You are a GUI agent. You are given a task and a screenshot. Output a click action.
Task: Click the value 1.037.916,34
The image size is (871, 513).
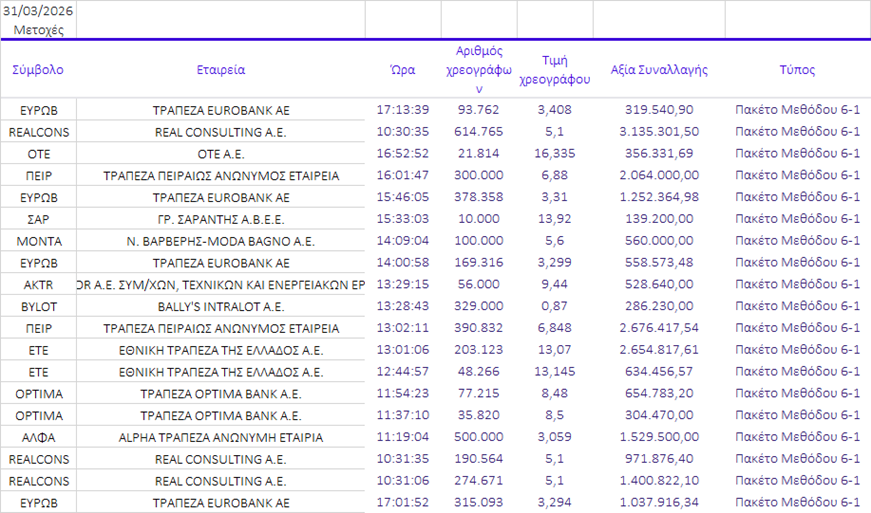click(659, 502)
